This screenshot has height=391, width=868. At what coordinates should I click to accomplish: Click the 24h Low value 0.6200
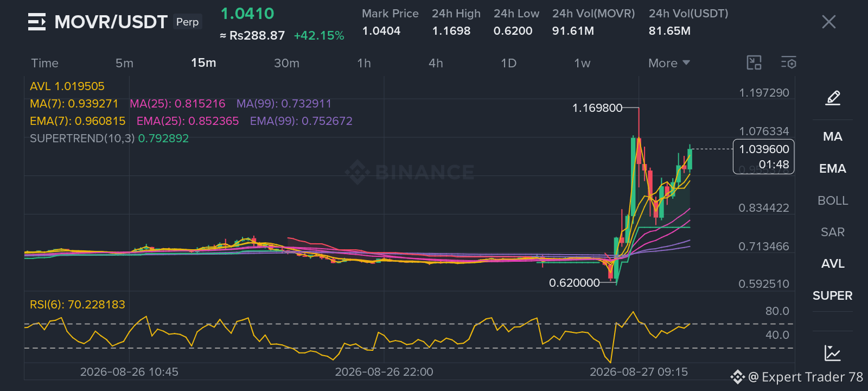coord(513,31)
